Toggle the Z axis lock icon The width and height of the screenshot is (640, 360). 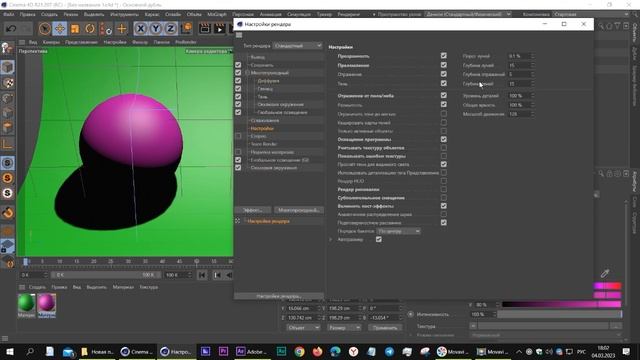click(171, 29)
